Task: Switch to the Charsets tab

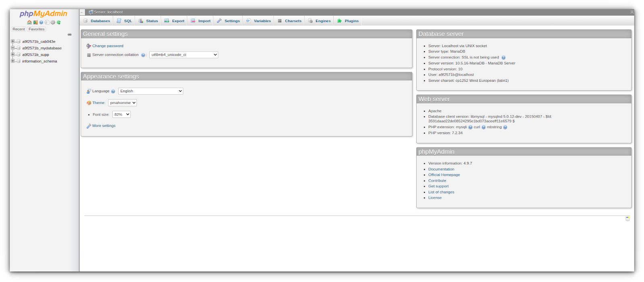Action: click(289, 21)
